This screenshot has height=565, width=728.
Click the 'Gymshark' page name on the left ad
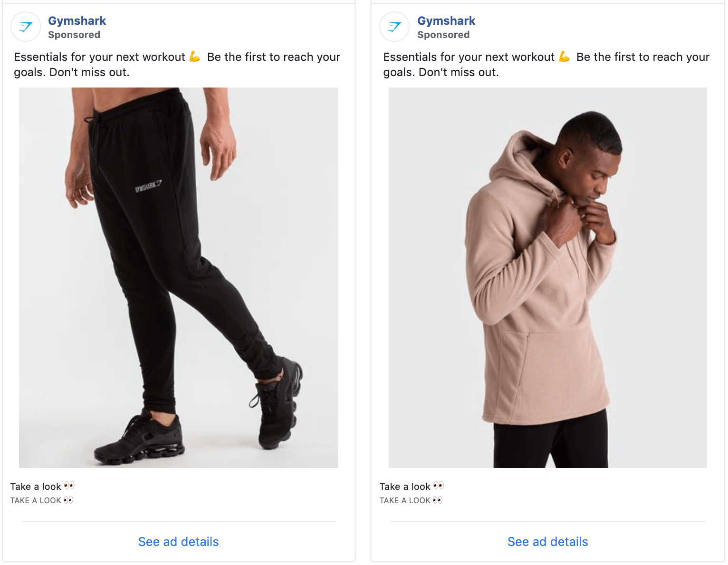pos(77,20)
